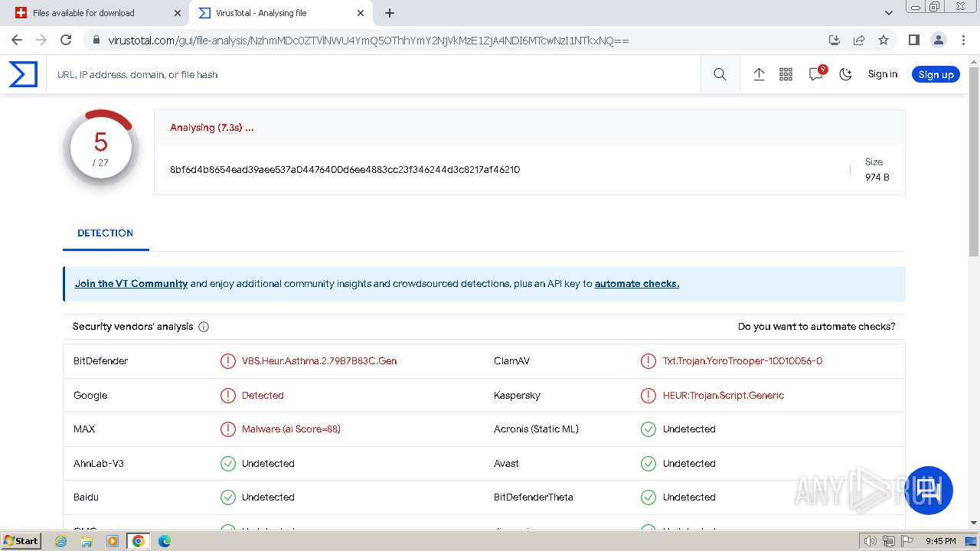The height and width of the screenshot is (551, 980).
Task: Click the info icon beside Security vendors' analysis
Action: [204, 327]
